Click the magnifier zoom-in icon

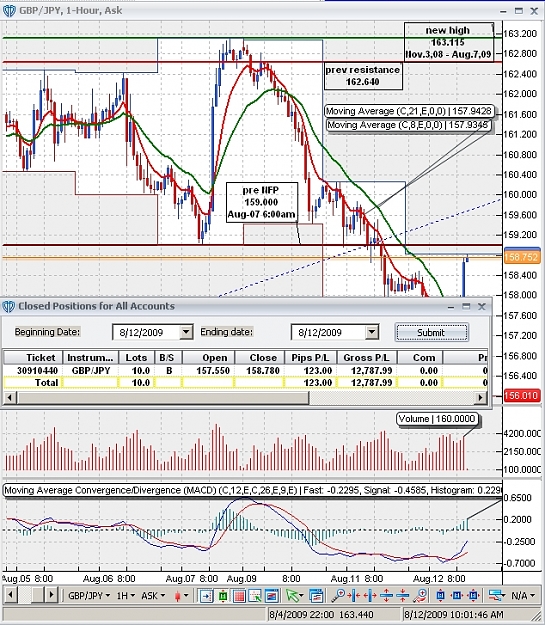pyautogui.click(x=338, y=596)
